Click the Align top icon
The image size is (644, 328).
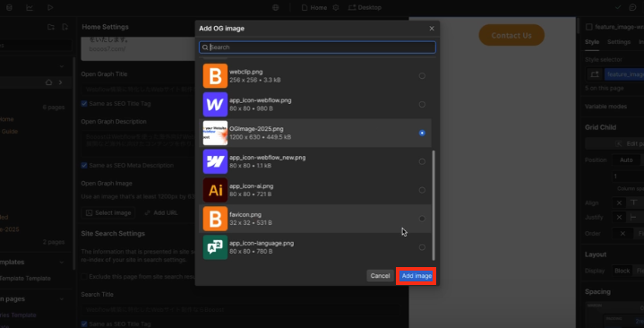point(634,203)
